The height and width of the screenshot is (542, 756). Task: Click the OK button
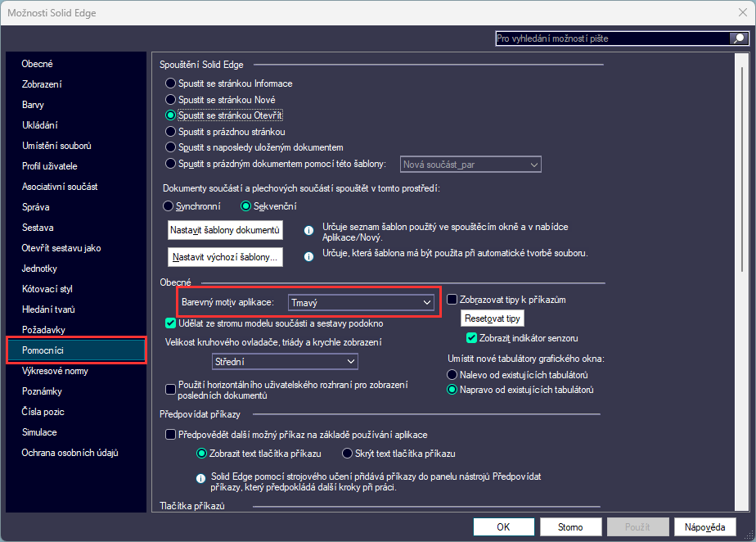[x=503, y=527]
